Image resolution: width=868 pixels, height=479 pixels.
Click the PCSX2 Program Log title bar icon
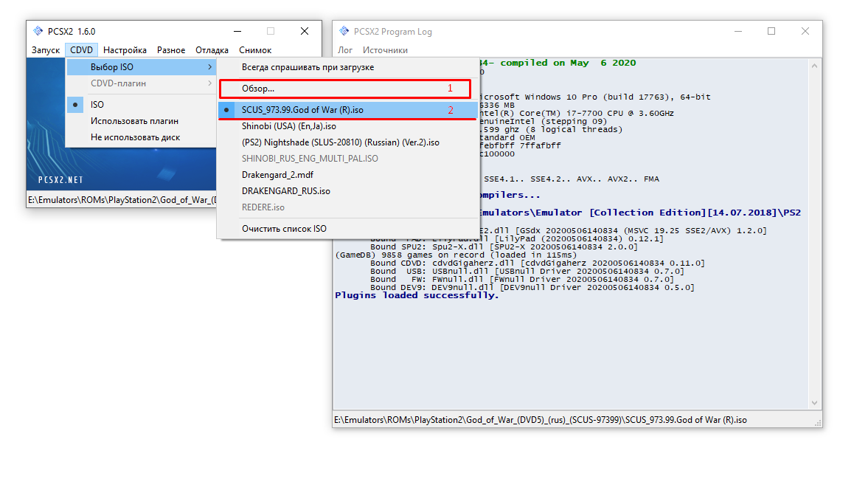pos(344,31)
